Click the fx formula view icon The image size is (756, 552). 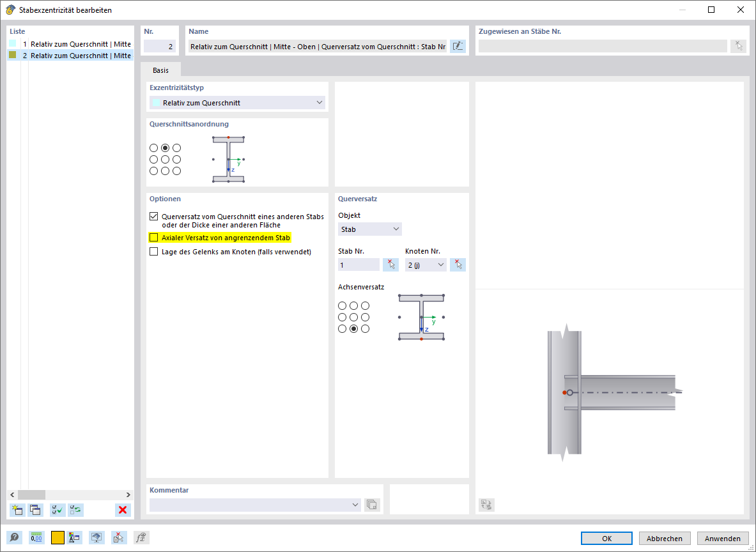click(x=141, y=537)
